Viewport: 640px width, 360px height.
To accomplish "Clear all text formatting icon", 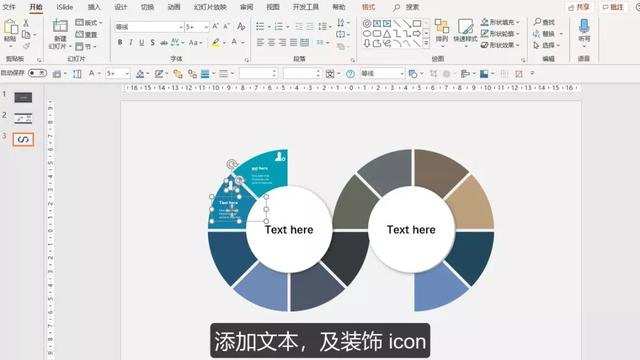I will pyautogui.click(x=241, y=27).
